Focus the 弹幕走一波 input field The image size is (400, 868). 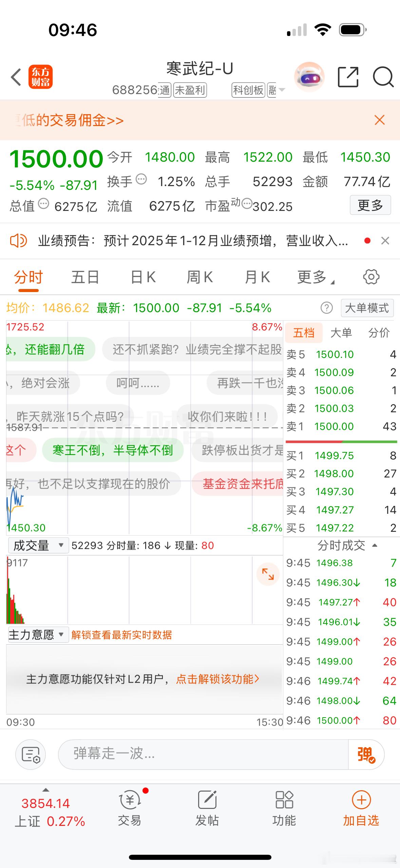tap(204, 754)
